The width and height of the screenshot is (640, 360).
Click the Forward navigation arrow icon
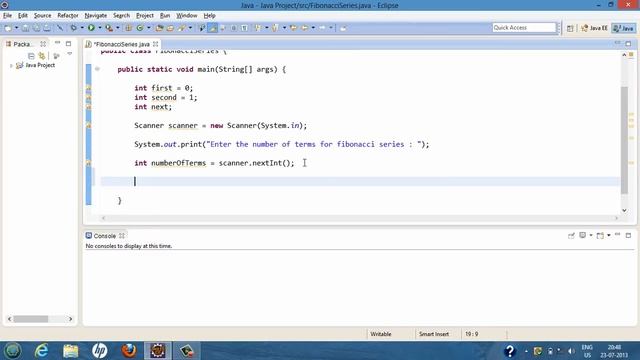click(322, 28)
